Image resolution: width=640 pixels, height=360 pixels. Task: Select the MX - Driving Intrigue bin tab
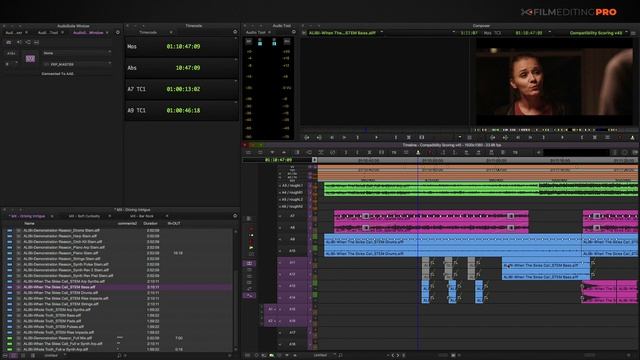click(x=28, y=216)
